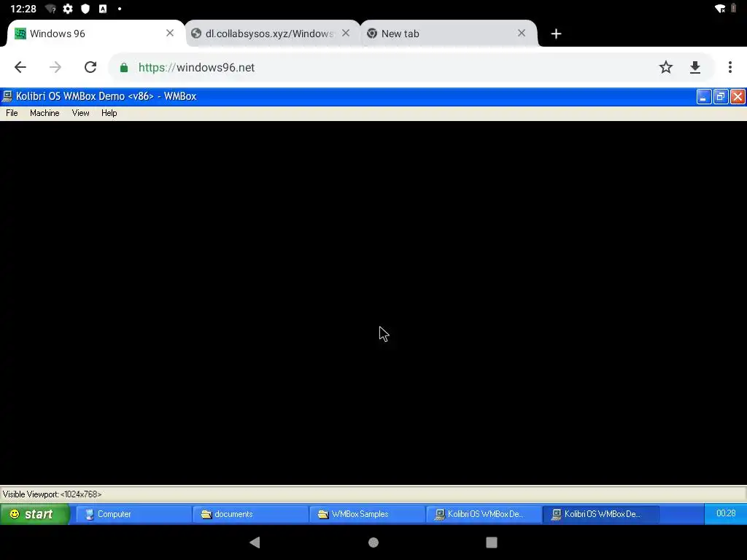
Task: Tap the Android home navigation button
Action: coord(373,542)
